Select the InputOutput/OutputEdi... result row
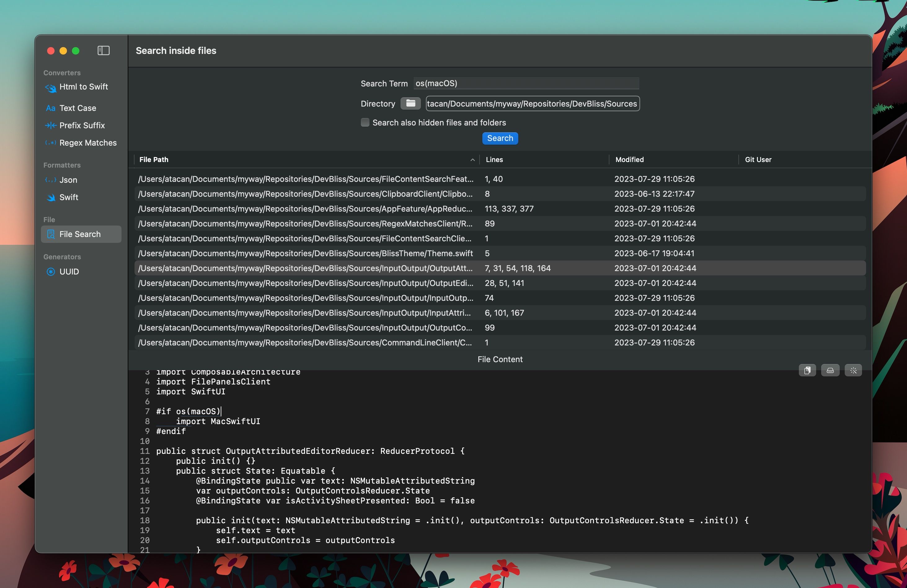The height and width of the screenshot is (588, 907). click(x=500, y=283)
